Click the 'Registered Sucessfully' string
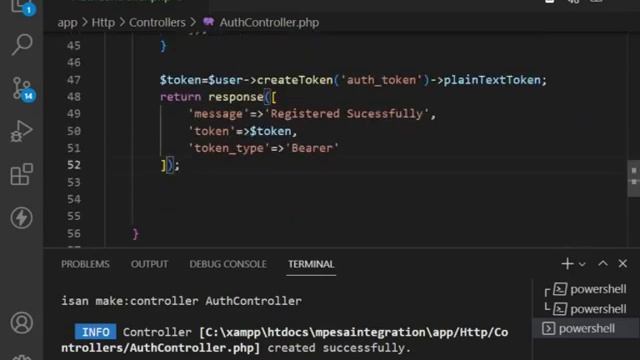Screen dimensions: 640x360 point(347,114)
